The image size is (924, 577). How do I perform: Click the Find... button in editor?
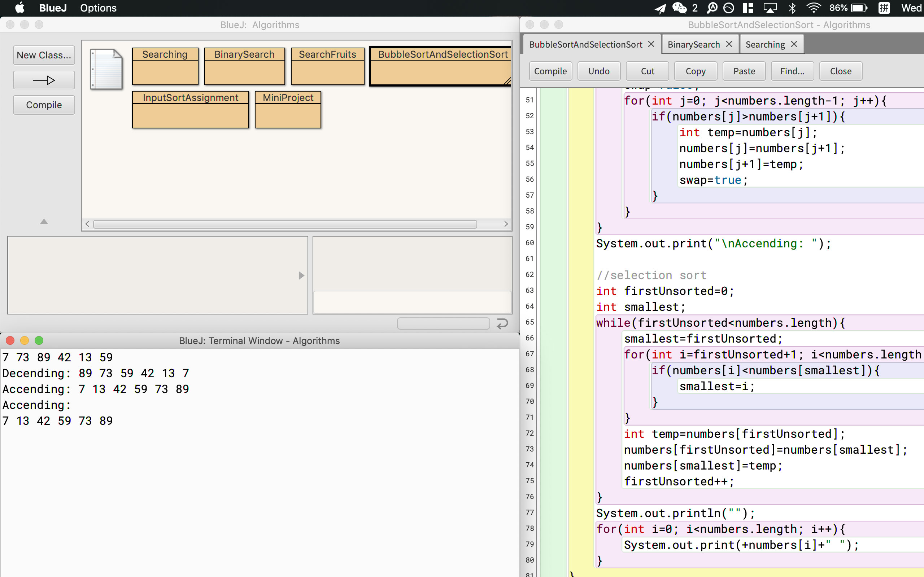point(792,71)
